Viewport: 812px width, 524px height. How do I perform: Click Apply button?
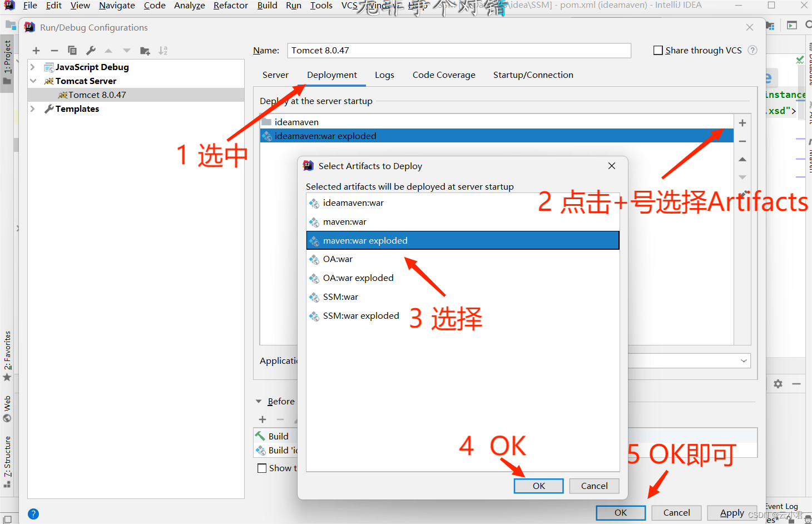point(732,513)
